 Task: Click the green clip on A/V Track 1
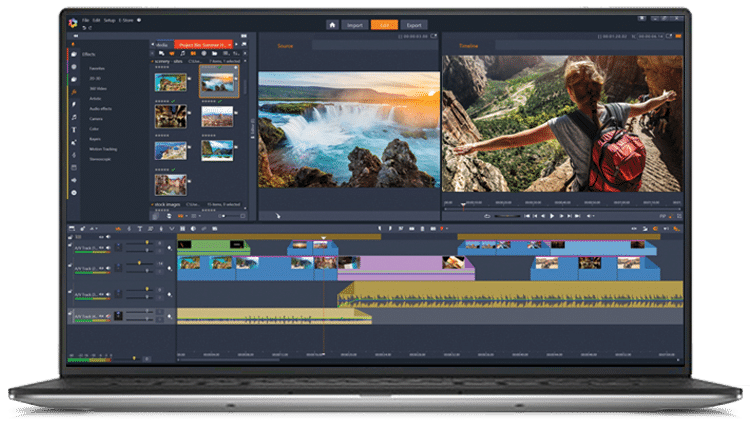tap(213, 247)
